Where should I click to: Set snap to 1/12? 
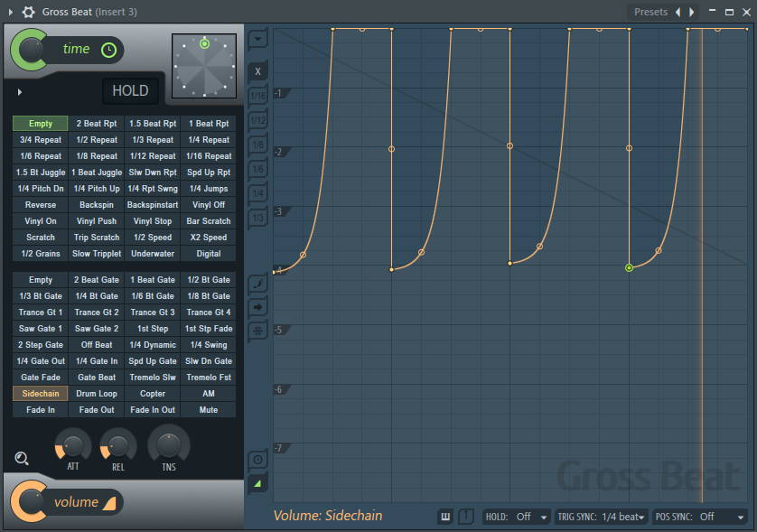[x=257, y=120]
